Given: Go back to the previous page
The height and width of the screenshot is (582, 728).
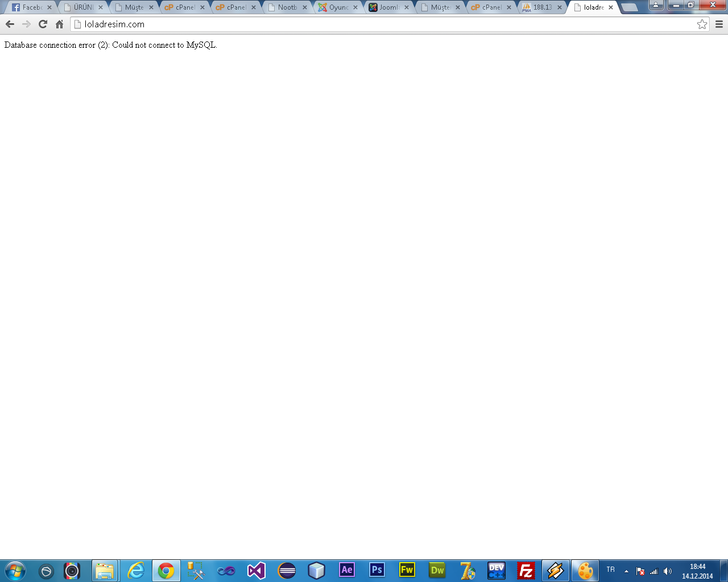Looking at the screenshot, I should 10,24.
